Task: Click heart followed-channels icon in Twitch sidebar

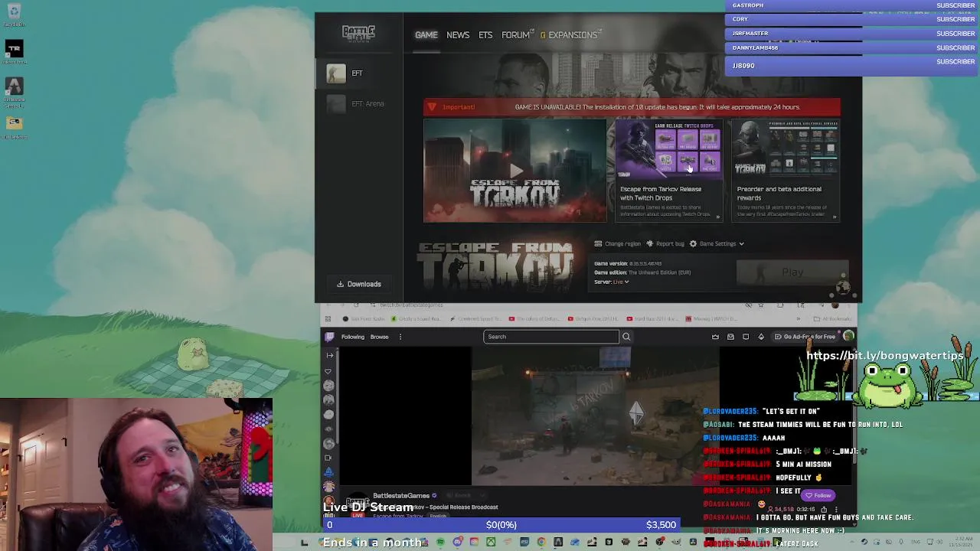Action: 329,371
